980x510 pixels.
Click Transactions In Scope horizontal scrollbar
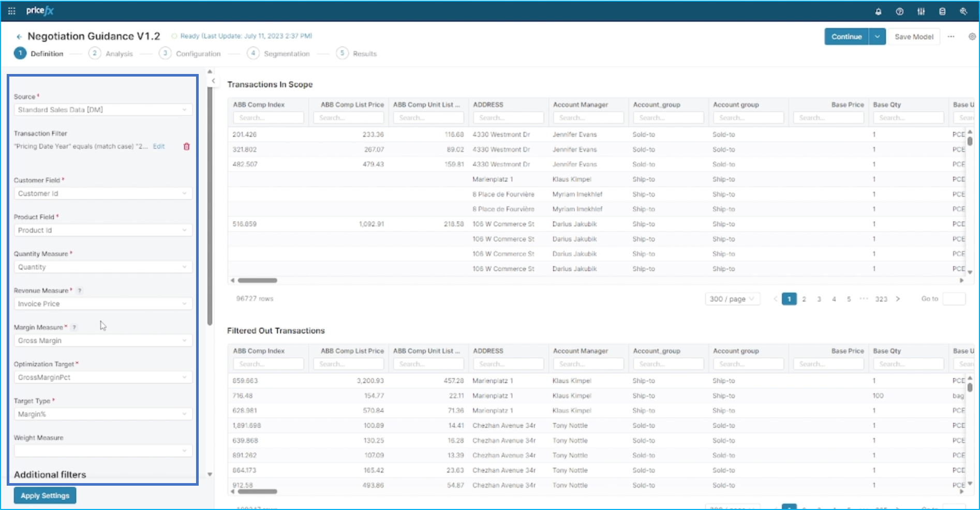point(257,280)
